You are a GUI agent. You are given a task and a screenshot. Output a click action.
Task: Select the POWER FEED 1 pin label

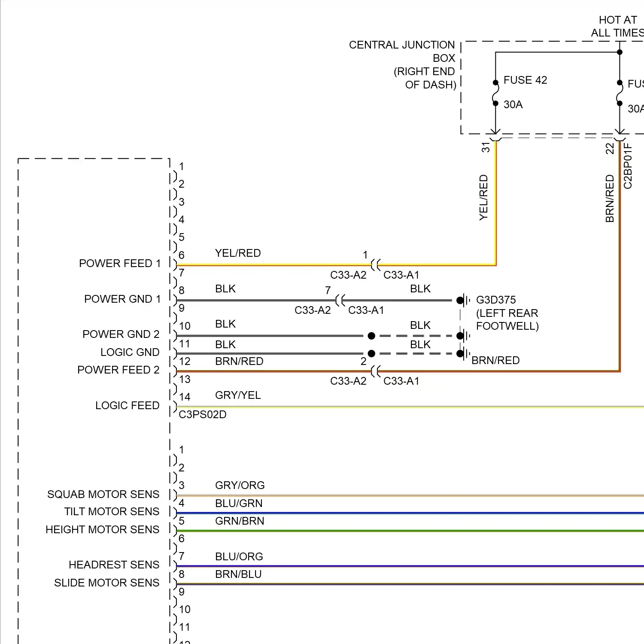(119, 263)
